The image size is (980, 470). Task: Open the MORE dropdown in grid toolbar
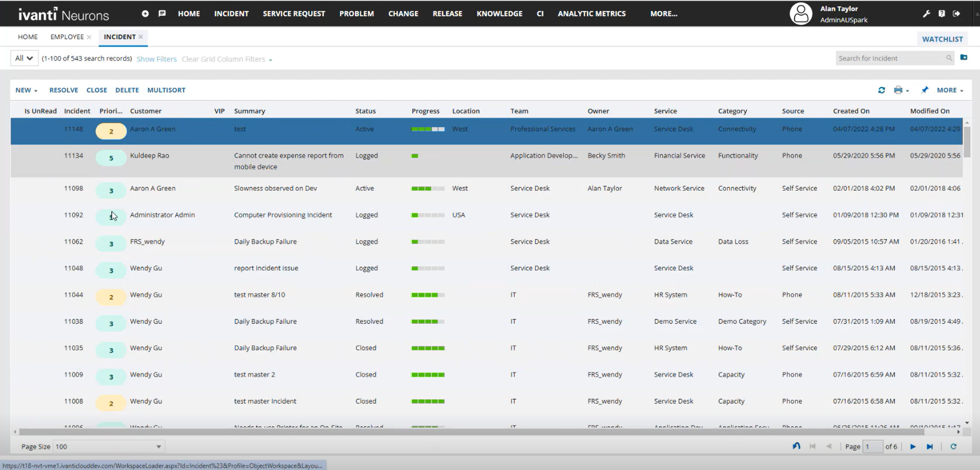[x=950, y=90]
